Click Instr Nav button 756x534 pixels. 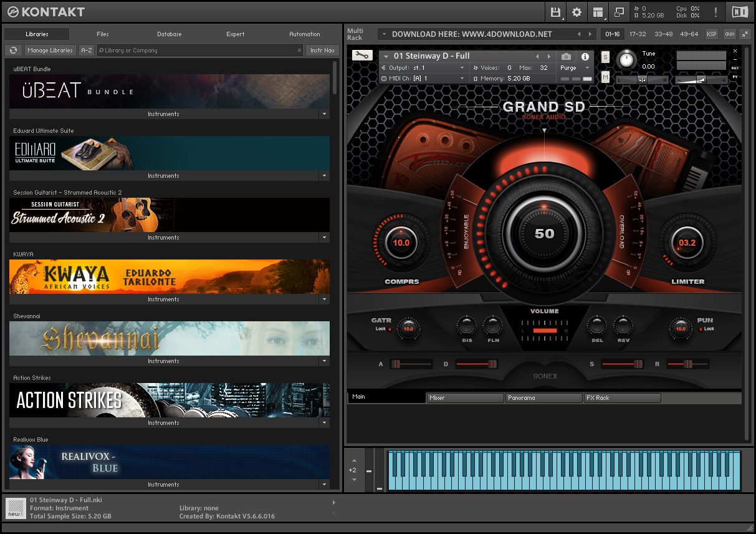coord(322,50)
